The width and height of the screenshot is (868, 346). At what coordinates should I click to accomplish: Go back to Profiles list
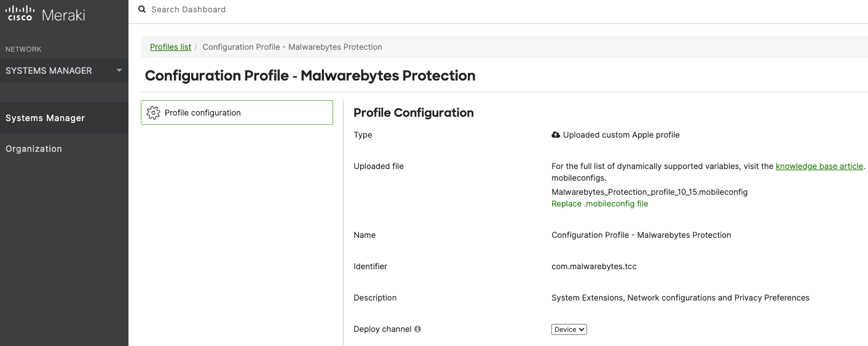click(170, 47)
